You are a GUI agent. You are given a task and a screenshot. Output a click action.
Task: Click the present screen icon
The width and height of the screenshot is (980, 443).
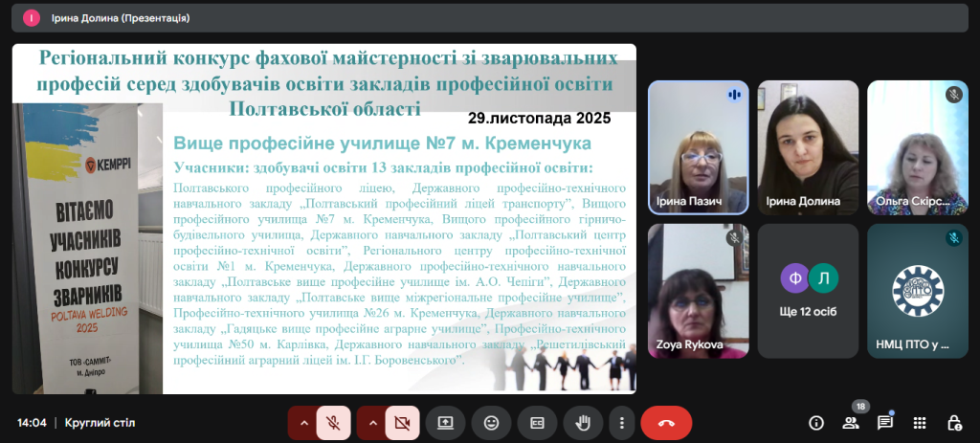click(x=445, y=422)
